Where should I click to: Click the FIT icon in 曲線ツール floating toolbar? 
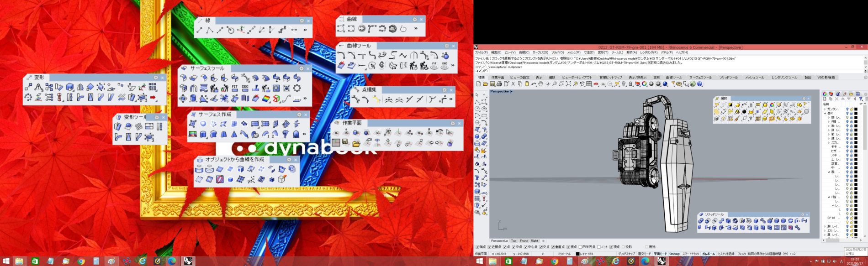(434, 66)
